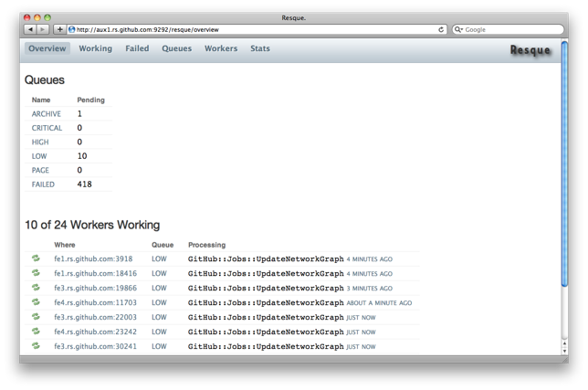Click working icon for fe3.rs.github.com:30241
The image size is (588, 390).
[36, 346]
